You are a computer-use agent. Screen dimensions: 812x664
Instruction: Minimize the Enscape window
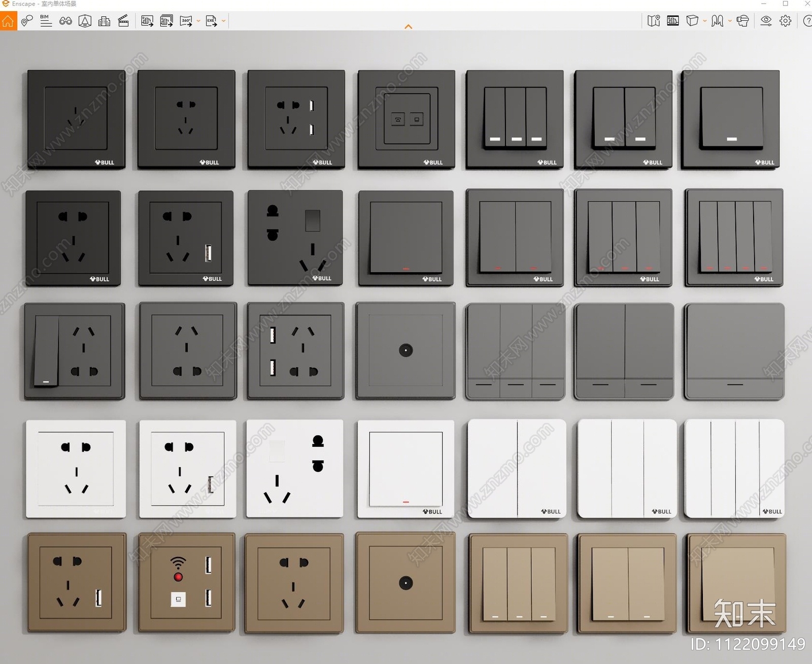tap(764, 4)
